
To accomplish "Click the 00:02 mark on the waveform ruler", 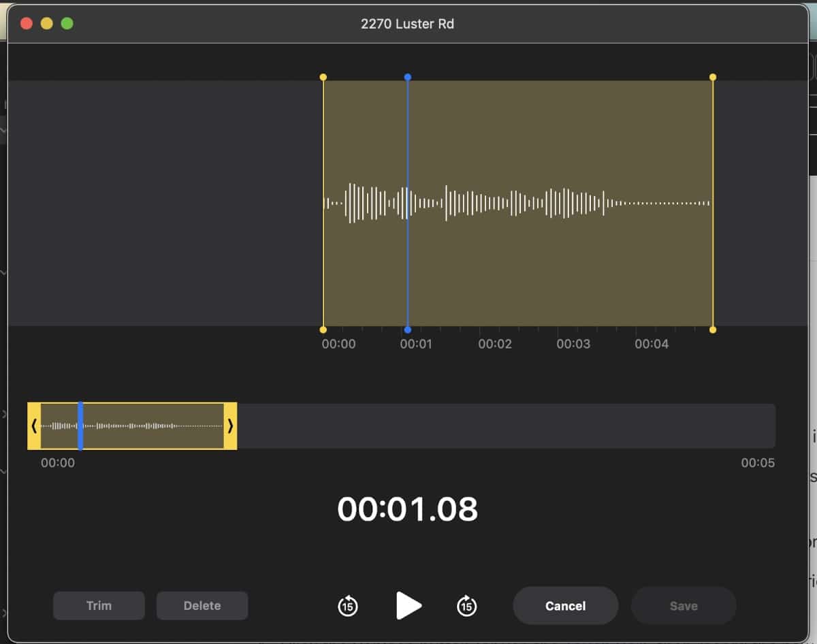I will pyautogui.click(x=495, y=344).
